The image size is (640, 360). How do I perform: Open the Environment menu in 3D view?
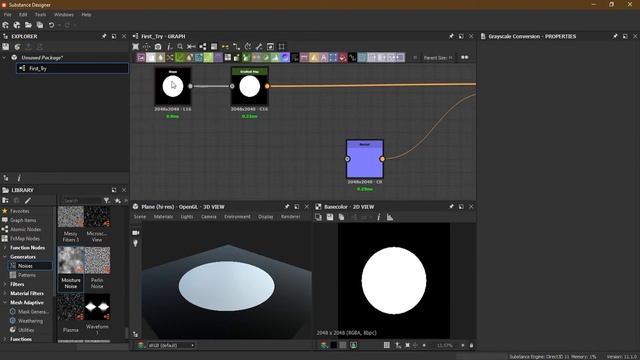click(x=237, y=217)
